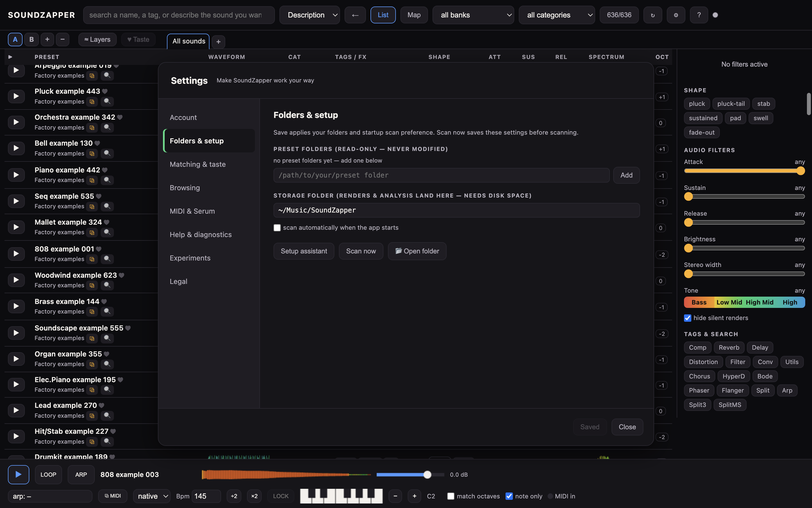The image size is (812, 508).
Task: Click the MIDI button in bottom bar
Action: point(113,496)
